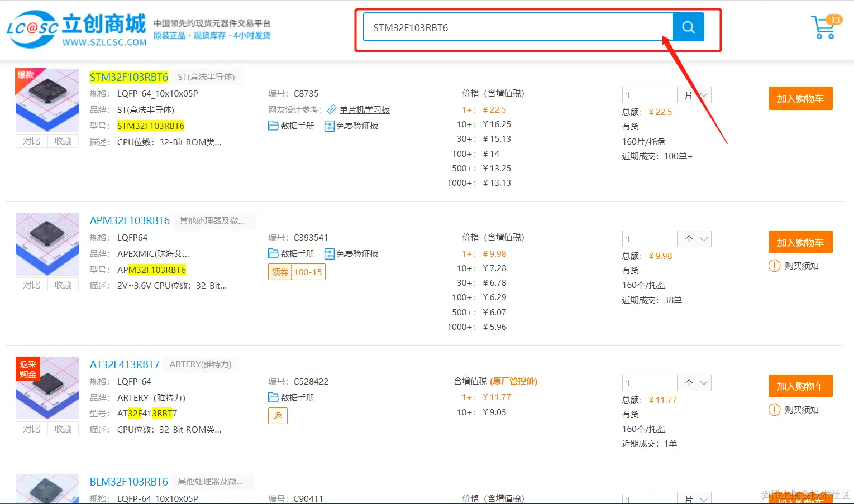Viewport: 854px width, 504px height.
Task: Click 收藏 under STM32F103RBT6 image
Action: click(63, 141)
